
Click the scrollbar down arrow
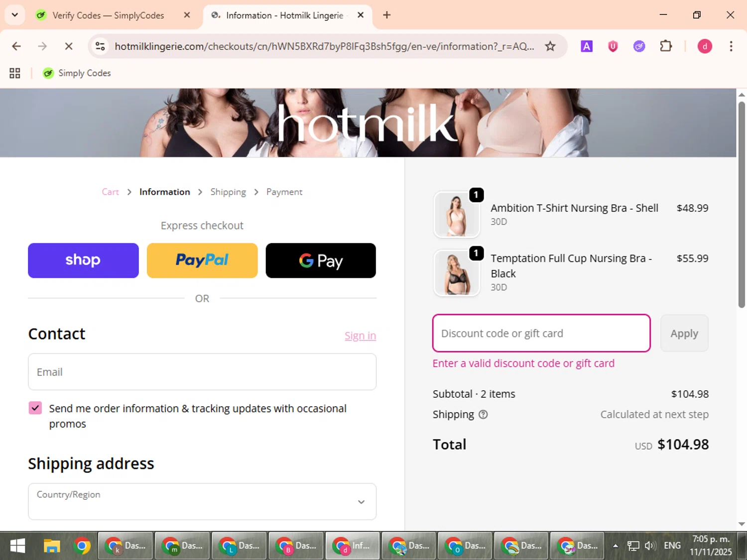tap(742, 524)
